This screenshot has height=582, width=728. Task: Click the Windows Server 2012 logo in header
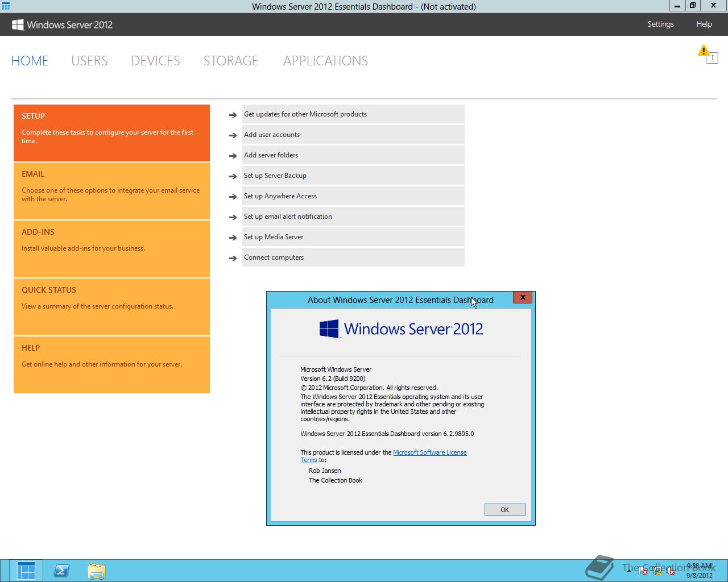coord(62,24)
